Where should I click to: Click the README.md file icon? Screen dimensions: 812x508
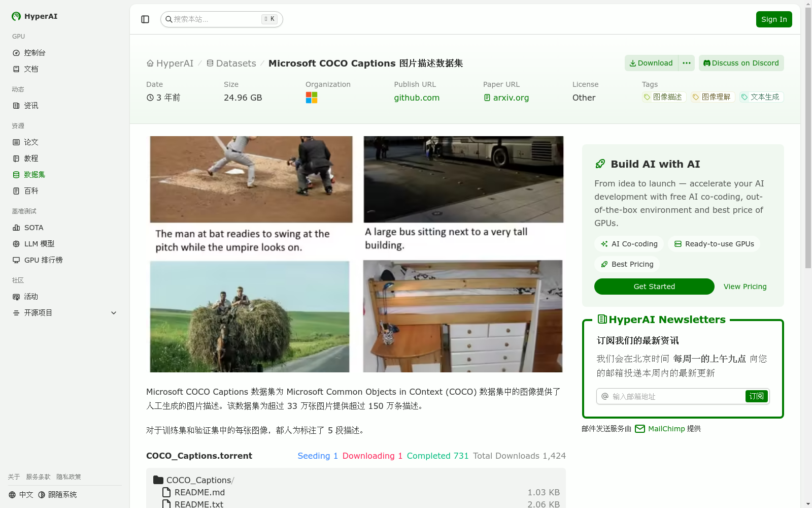pos(166,492)
